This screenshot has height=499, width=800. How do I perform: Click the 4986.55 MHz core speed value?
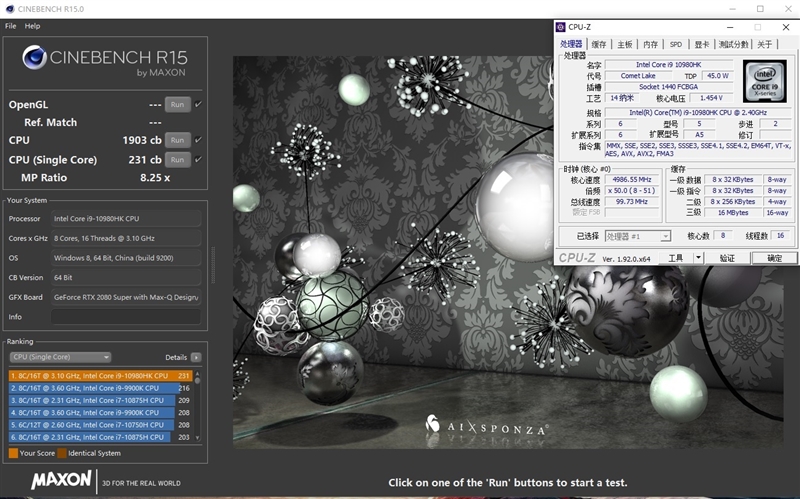coord(632,180)
